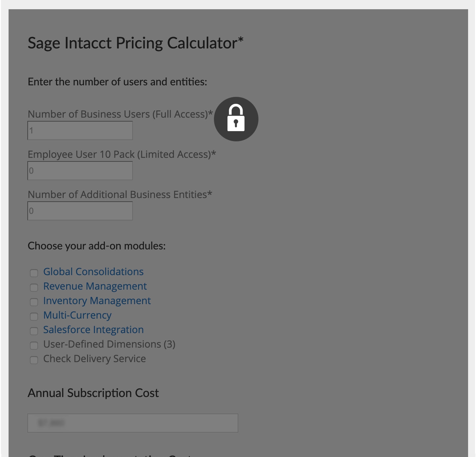The image size is (476, 457).
Task: Click the "Choose your add-on modules" heading
Action: click(97, 246)
